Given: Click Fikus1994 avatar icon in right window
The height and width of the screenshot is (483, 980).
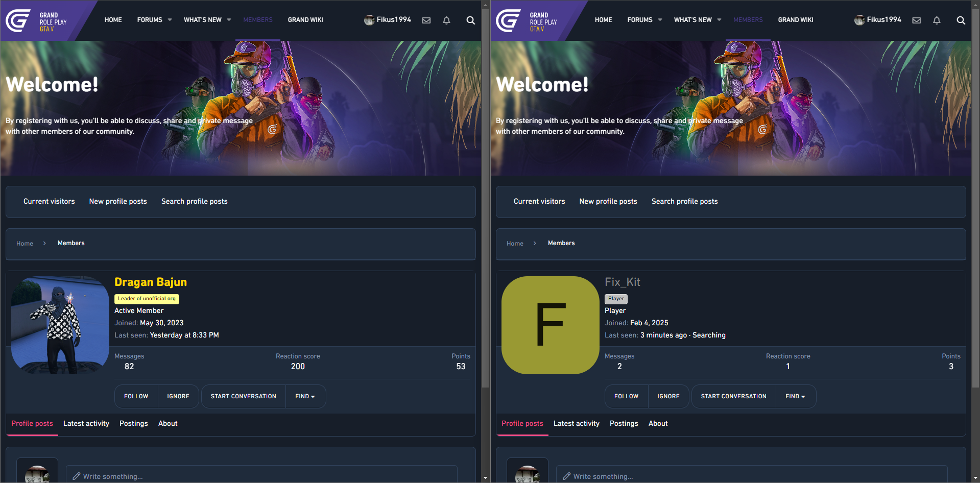Looking at the screenshot, I should click(x=859, y=20).
